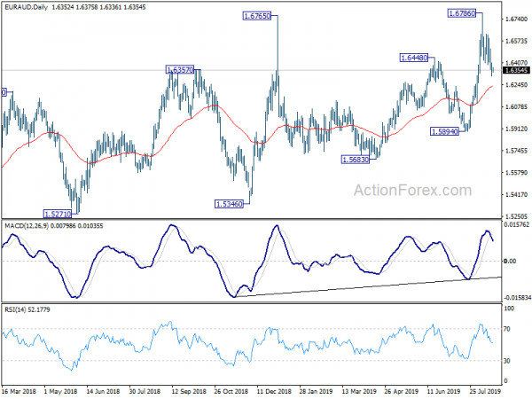Image resolution: width=532 pixels, height=399 pixels.
Task: Click the 1.54170 price axis value
Action: (516, 195)
